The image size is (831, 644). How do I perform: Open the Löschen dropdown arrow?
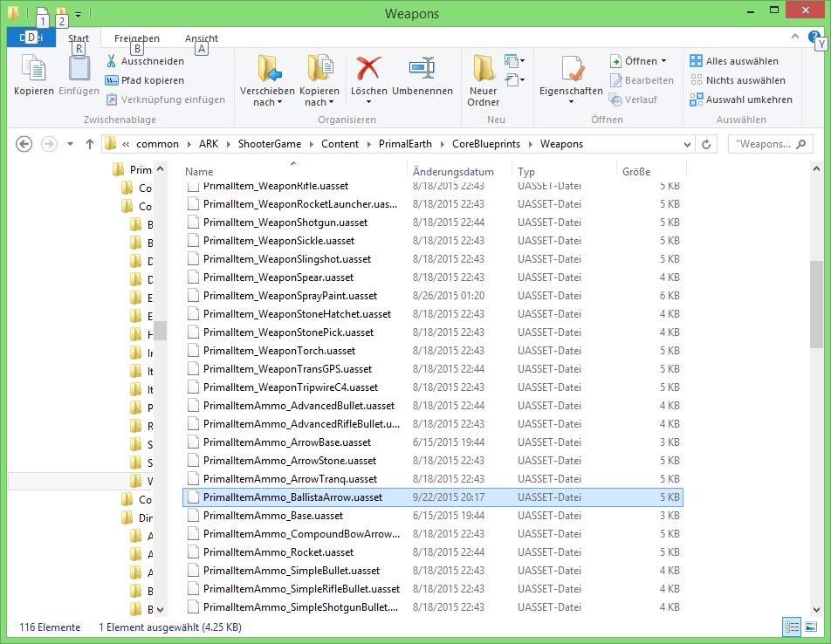click(369, 102)
